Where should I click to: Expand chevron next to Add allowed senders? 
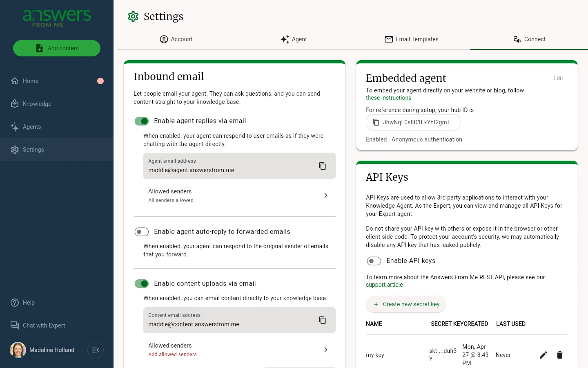pyautogui.click(x=326, y=350)
